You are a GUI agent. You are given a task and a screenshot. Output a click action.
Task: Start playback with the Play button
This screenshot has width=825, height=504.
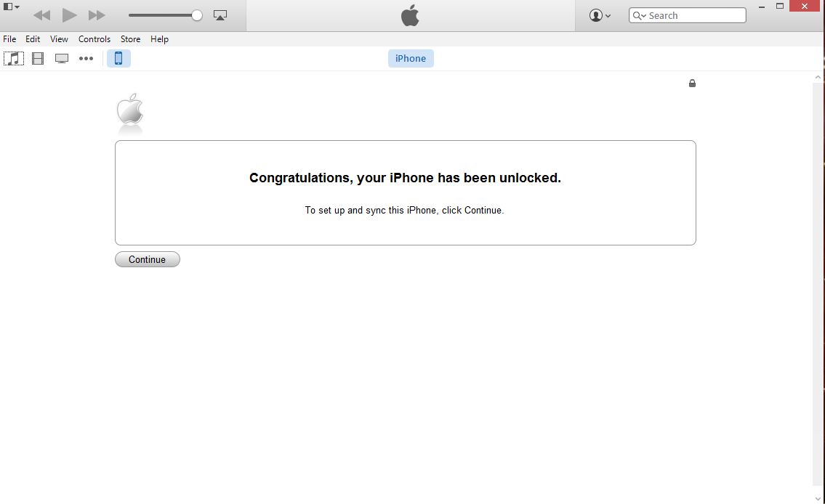pos(69,15)
